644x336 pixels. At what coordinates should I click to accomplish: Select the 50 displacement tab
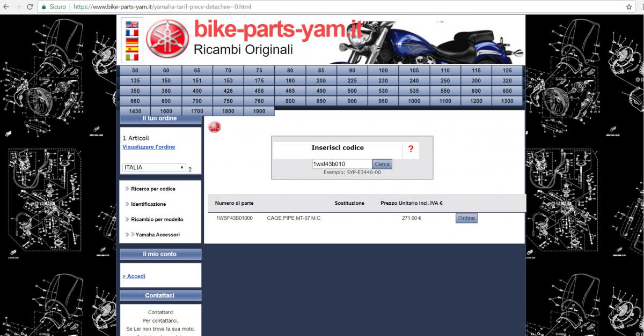point(135,71)
